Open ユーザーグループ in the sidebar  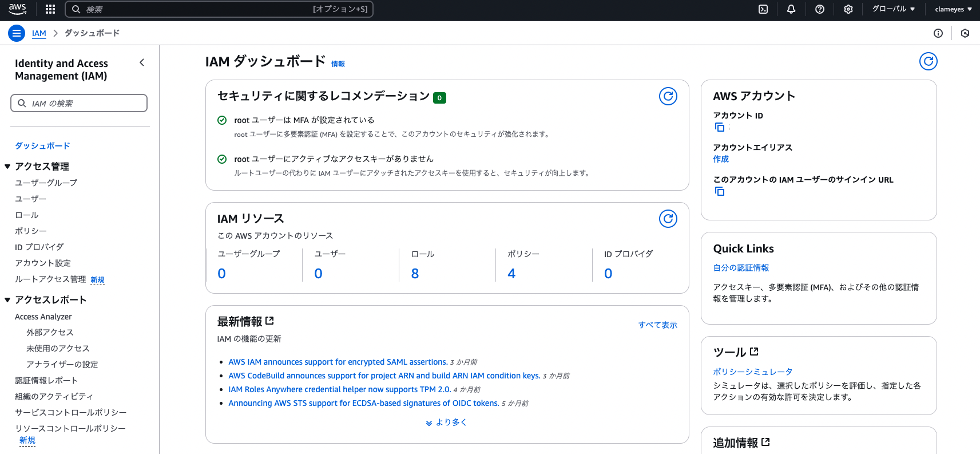46,183
